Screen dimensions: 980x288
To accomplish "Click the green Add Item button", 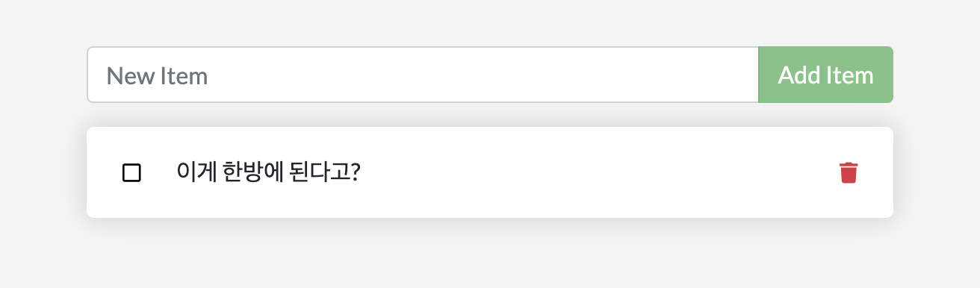I will (825, 75).
